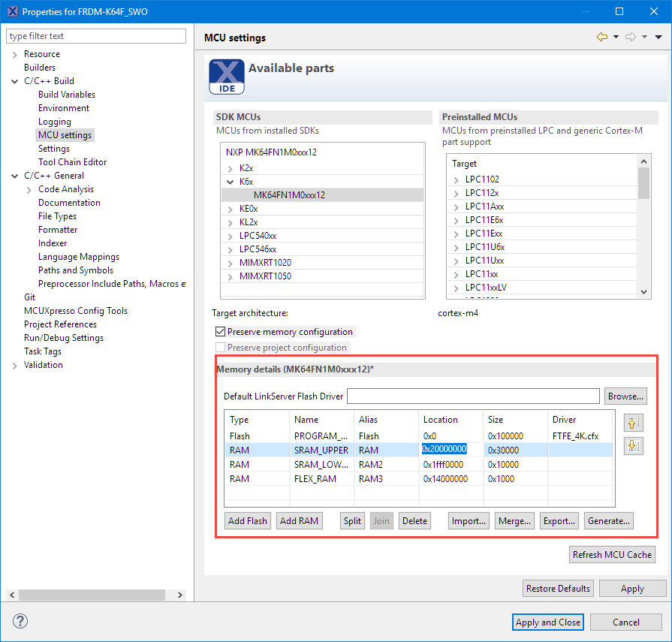
Task: Collapse the C/C++ Build tree node
Action: (x=15, y=81)
